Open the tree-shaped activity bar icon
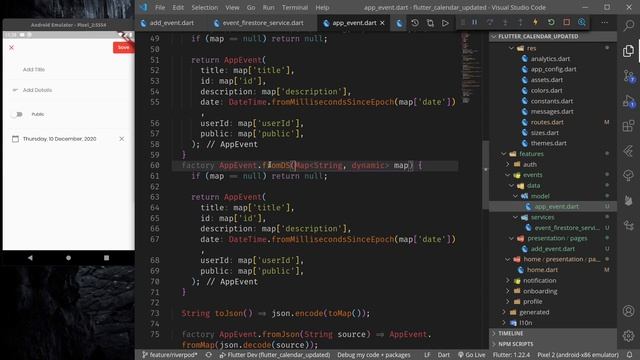Image resolution: width=640 pixels, height=360 pixels. [629, 176]
